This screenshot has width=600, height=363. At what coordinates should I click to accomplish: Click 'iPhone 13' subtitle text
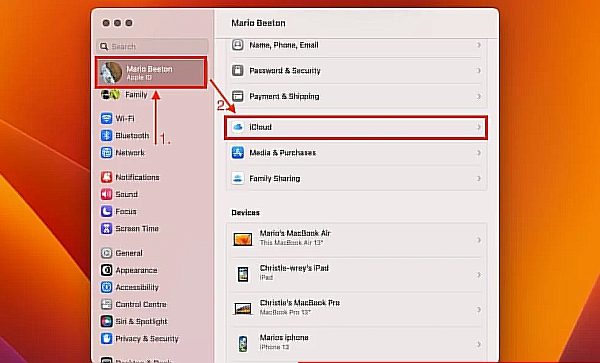click(274, 347)
